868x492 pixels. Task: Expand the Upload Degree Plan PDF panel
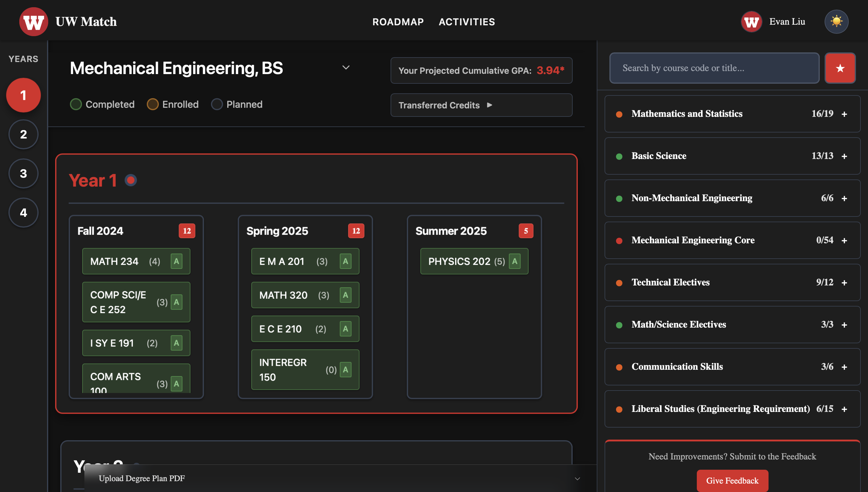click(577, 478)
